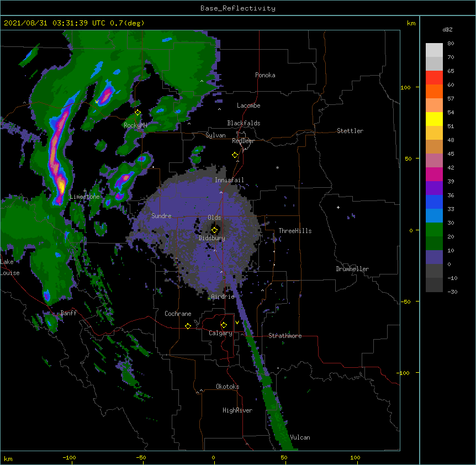Image resolution: width=476 pixels, height=465 pixels.
Task: Click the yellow diamond marker beside RockyMH
Action: click(137, 113)
